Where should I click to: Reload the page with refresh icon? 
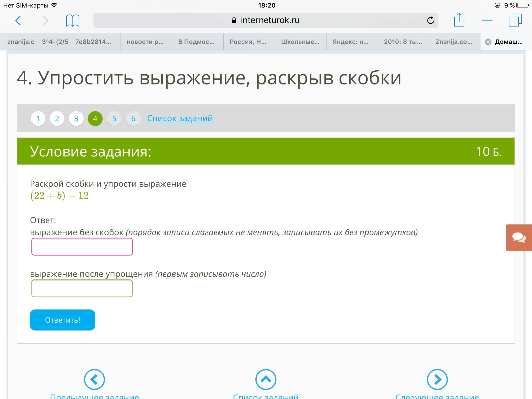430,20
